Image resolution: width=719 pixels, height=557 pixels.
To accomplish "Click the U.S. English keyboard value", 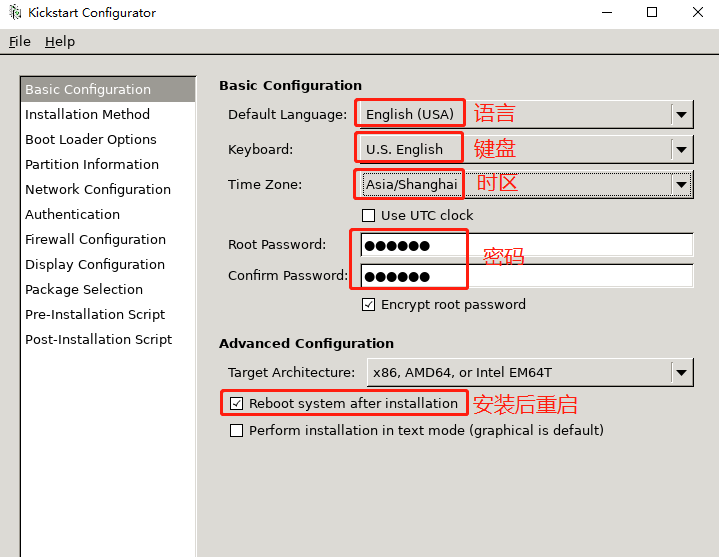I will click(x=404, y=149).
